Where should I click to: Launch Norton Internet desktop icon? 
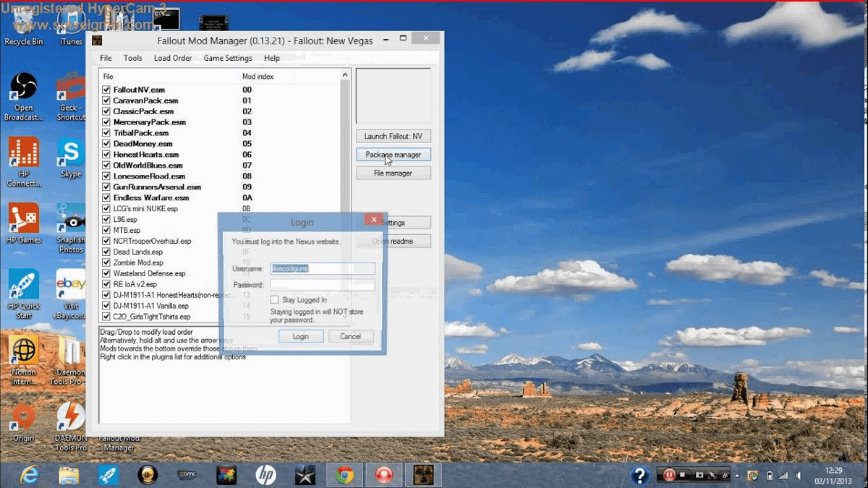click(24, 361)
